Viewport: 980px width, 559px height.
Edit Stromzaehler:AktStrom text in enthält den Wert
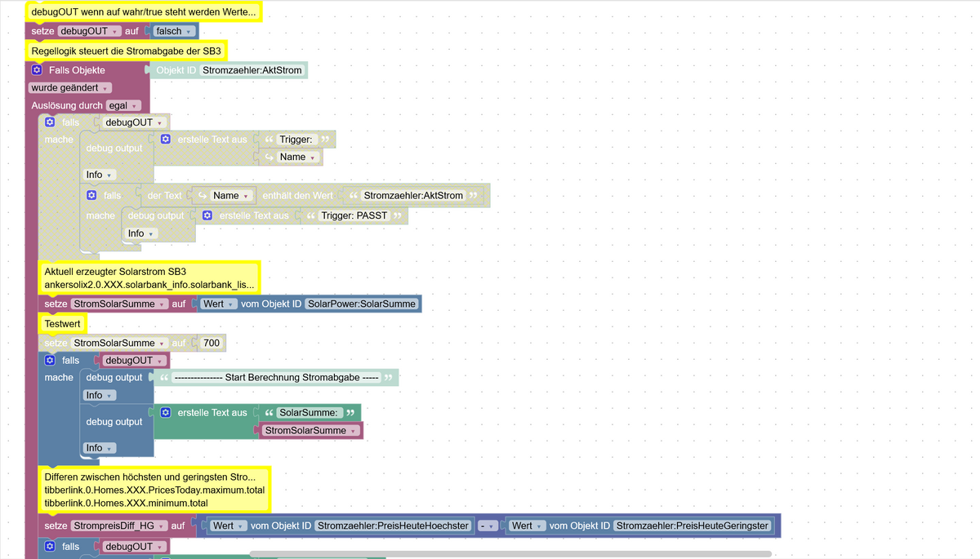tap(413, 196)
